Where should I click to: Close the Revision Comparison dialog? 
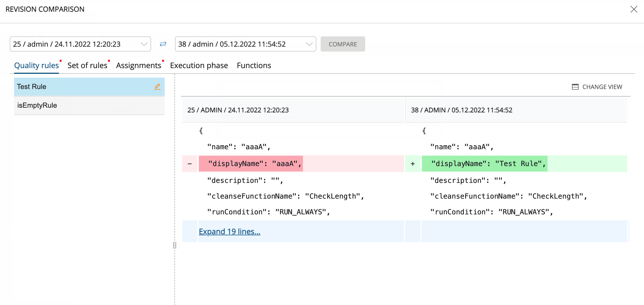coord(634,9)
